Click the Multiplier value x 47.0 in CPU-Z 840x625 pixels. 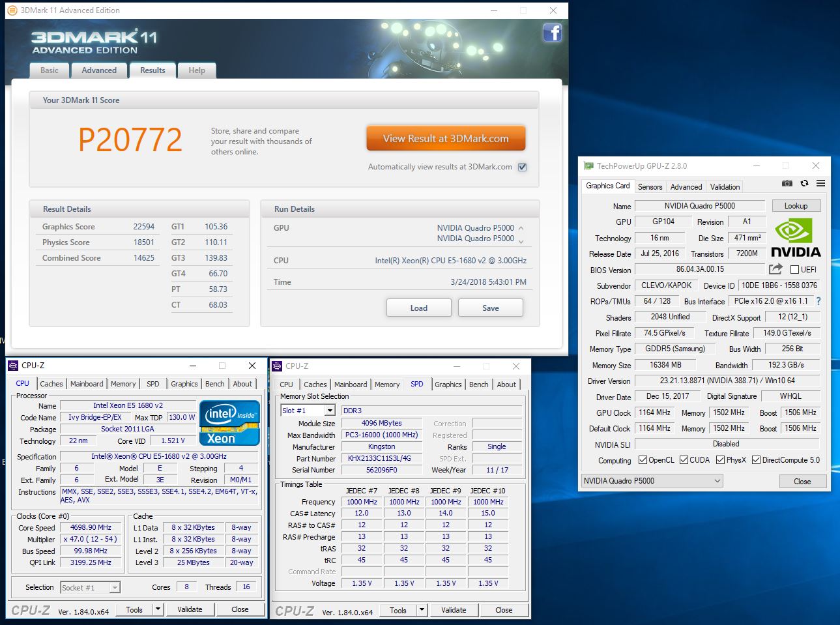pos(91,539)
